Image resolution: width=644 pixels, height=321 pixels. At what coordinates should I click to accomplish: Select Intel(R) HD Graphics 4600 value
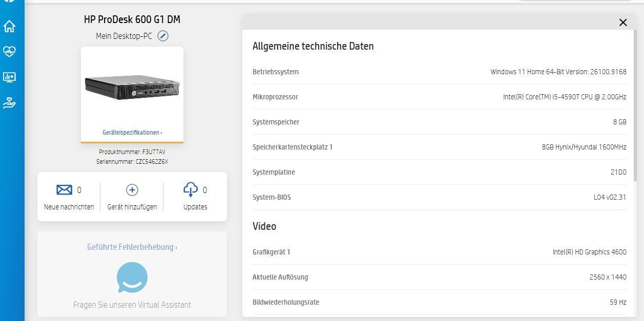[589, 252]
